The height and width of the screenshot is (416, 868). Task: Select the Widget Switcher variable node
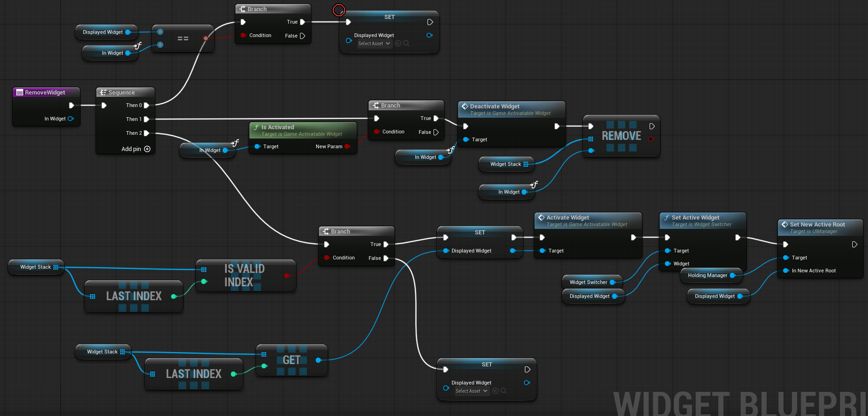tap(588, 283)
